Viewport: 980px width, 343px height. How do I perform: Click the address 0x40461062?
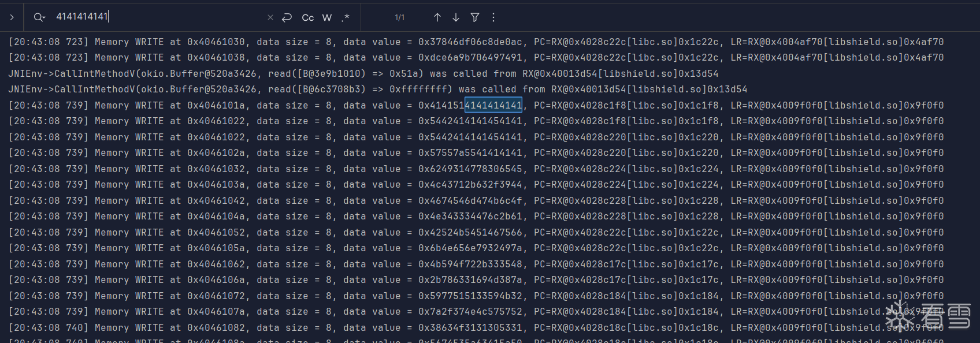coord(216,264)
